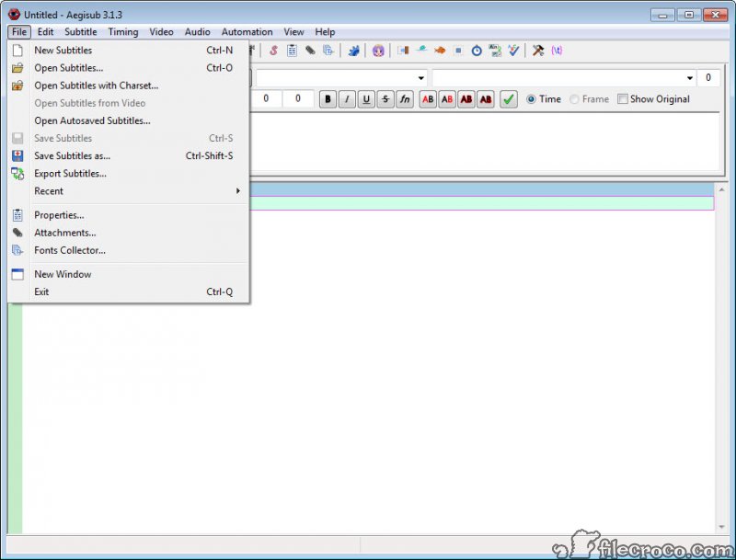Open Options with the hammer icon
Image resolution: width=736 pixels, height=560 pixels.
tap(538, 51)
